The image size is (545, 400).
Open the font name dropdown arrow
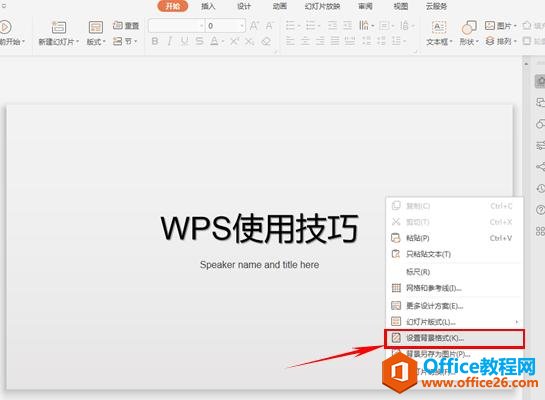201,26
